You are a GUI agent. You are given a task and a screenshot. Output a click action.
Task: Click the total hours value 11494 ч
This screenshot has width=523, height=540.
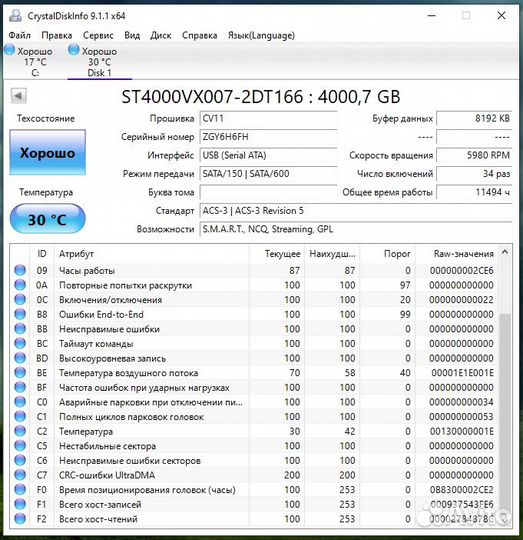[474, 192]
